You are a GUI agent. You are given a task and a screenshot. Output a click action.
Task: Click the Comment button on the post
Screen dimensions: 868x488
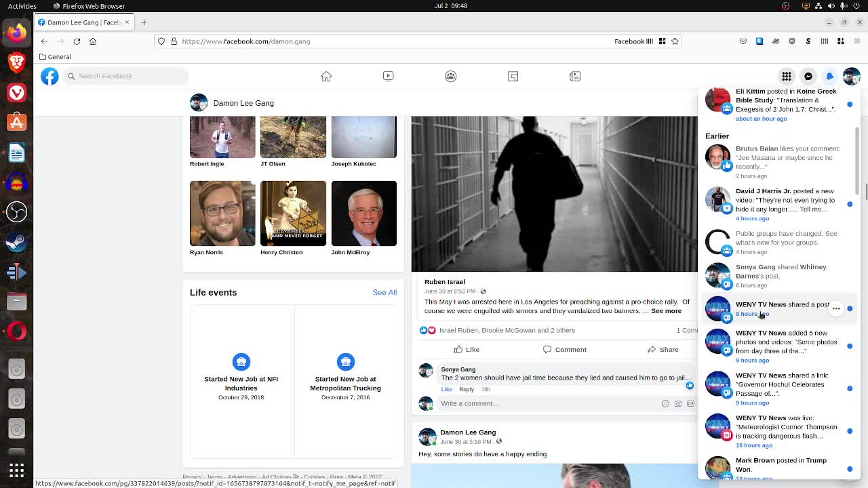pyautogui.click(x=565, y=350)
